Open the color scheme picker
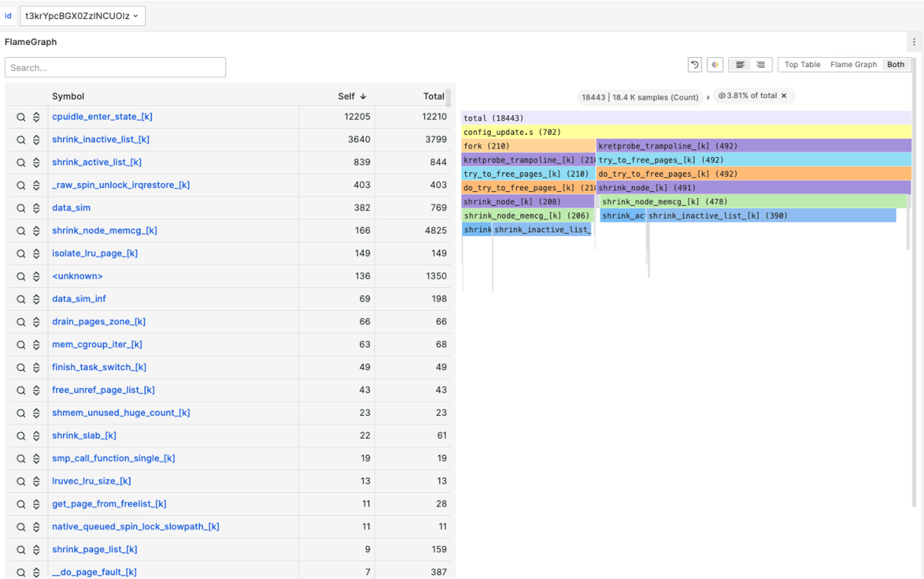This screenshot has width=924, height=579. click(715, 65)
